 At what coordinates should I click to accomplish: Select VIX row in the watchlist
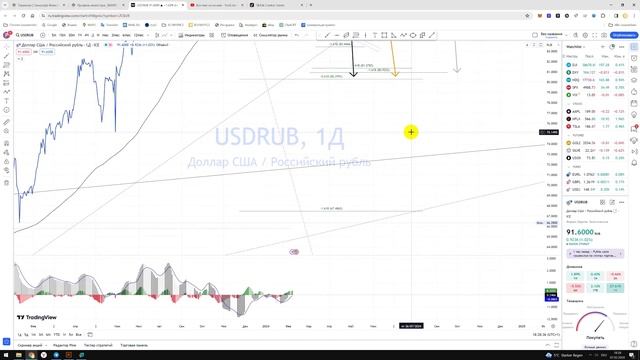596,95
